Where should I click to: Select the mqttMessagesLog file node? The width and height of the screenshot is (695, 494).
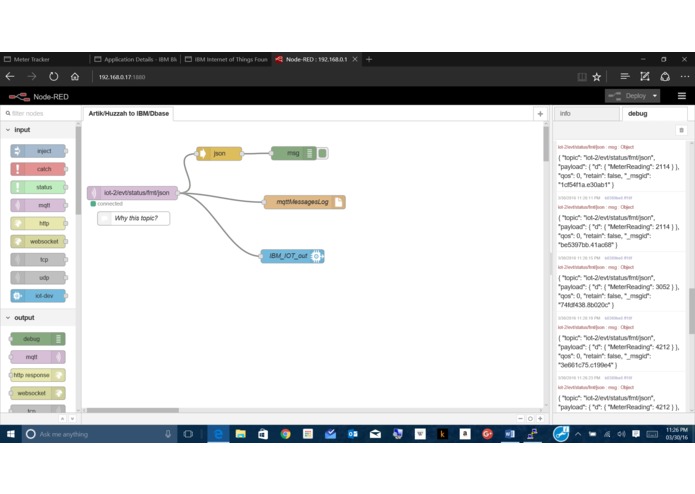point(305,202)
